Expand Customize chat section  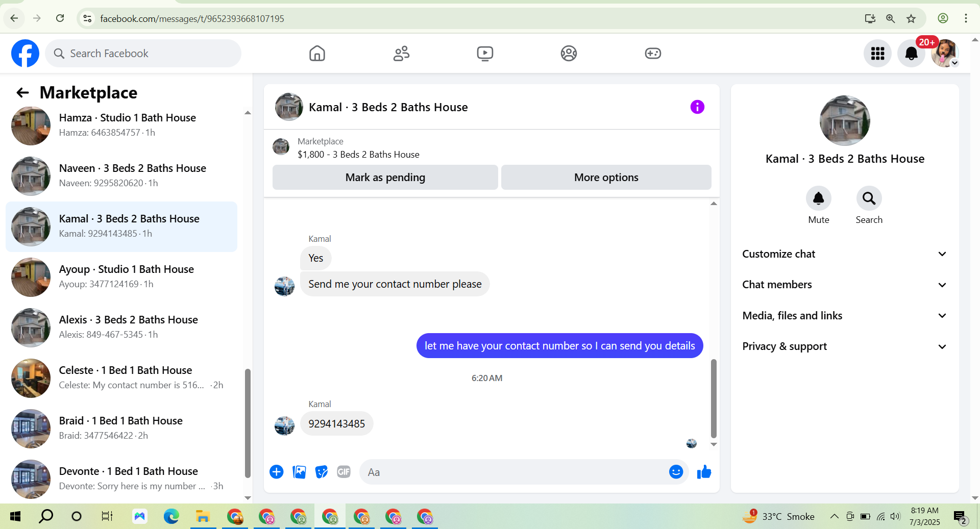click(845, 254)
